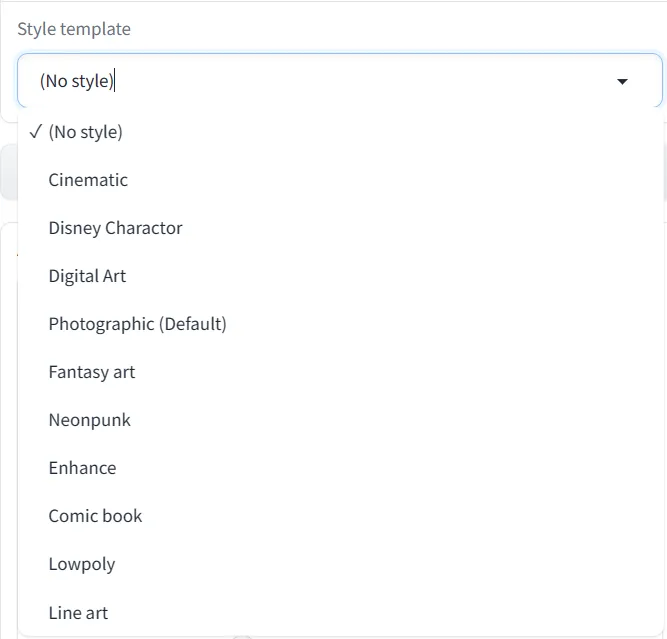
Task: Select the Neonpunk style
Action: (340, 420)
